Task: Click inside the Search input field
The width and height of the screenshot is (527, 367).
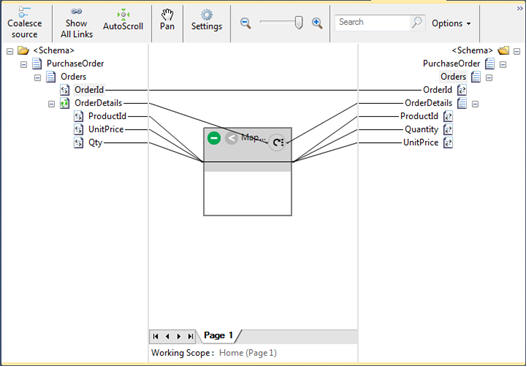Action: point(372,23)
